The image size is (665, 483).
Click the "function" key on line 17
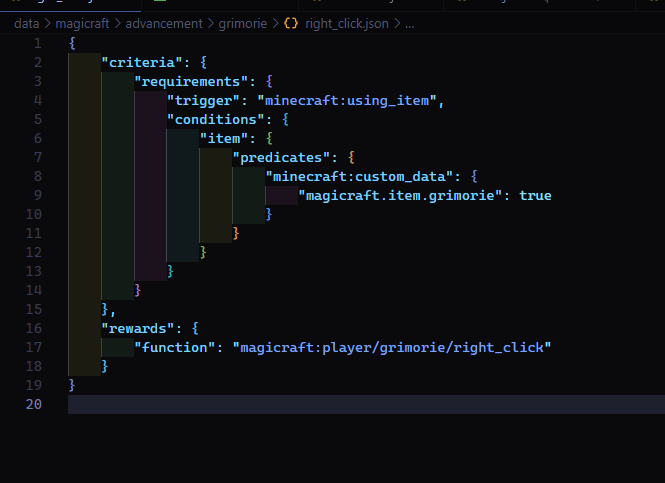[175, 348]
